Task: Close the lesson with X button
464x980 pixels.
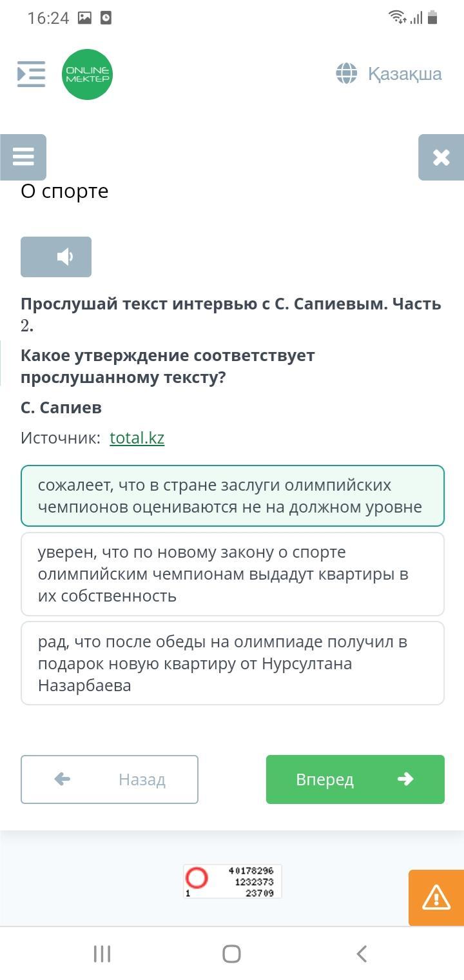Action: tap(441, 157)
